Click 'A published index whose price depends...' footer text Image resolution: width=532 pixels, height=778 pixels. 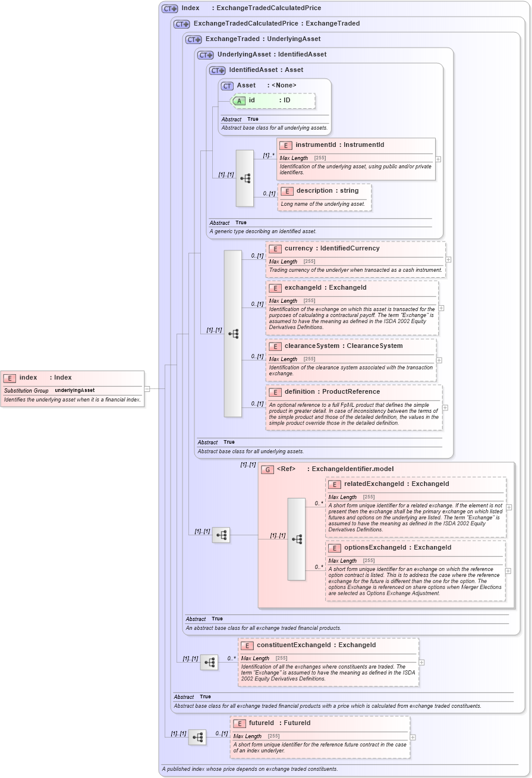[250, 769]
